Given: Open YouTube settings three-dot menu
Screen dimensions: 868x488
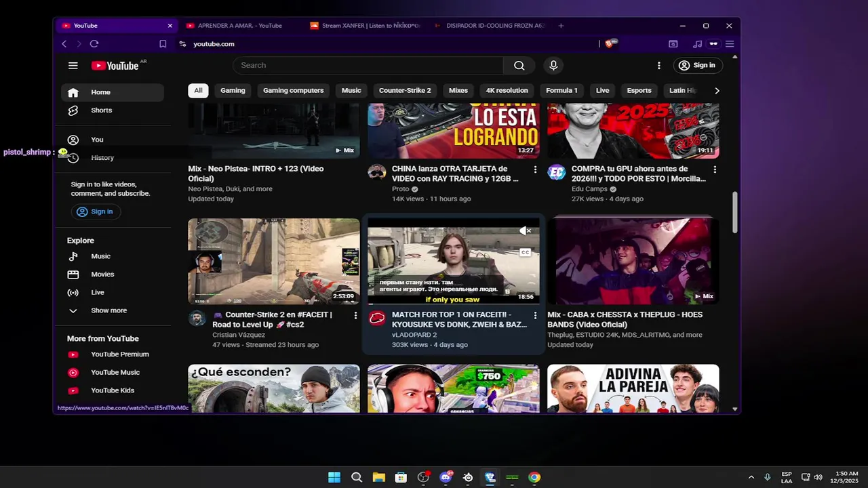Looking at the screenshot, I should tap(658, 65).
